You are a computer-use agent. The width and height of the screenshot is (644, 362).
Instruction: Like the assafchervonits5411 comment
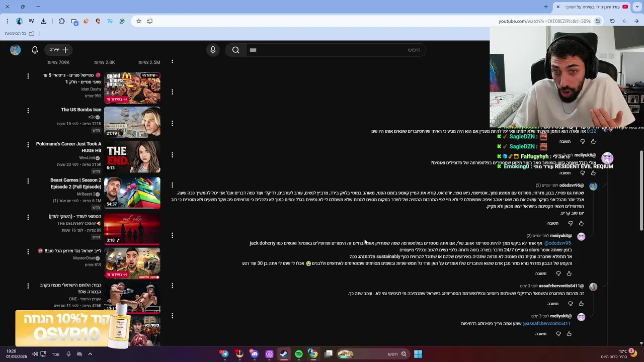(x=581, y=304)
